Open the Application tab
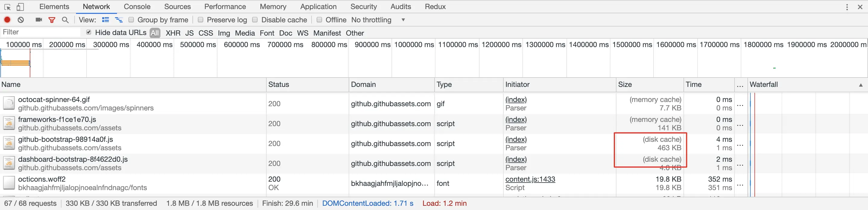The image size is (868, 210). point(318,7)
